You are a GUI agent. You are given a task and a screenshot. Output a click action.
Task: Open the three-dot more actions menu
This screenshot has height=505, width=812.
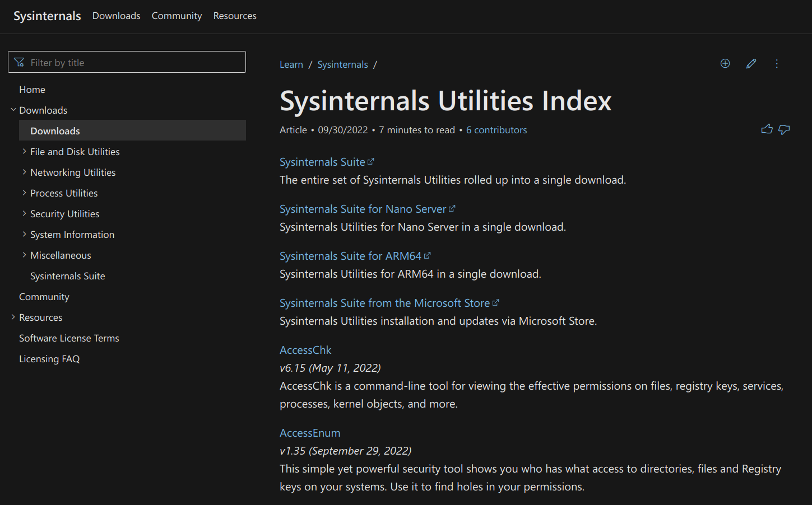click(x=777, y=64)
